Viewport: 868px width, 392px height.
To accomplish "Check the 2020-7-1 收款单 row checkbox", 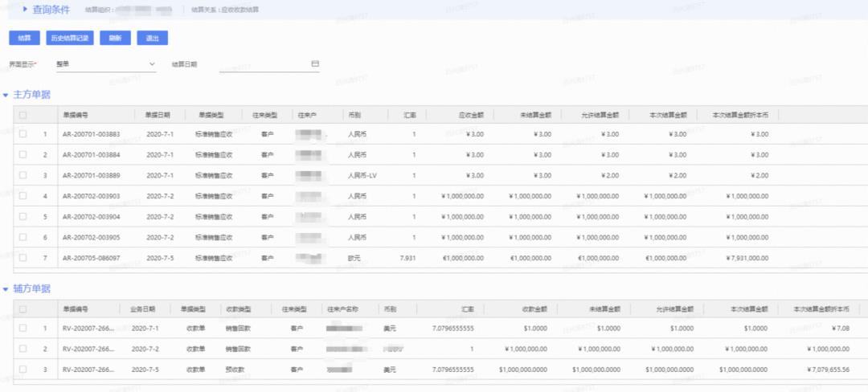I will 23,328.
